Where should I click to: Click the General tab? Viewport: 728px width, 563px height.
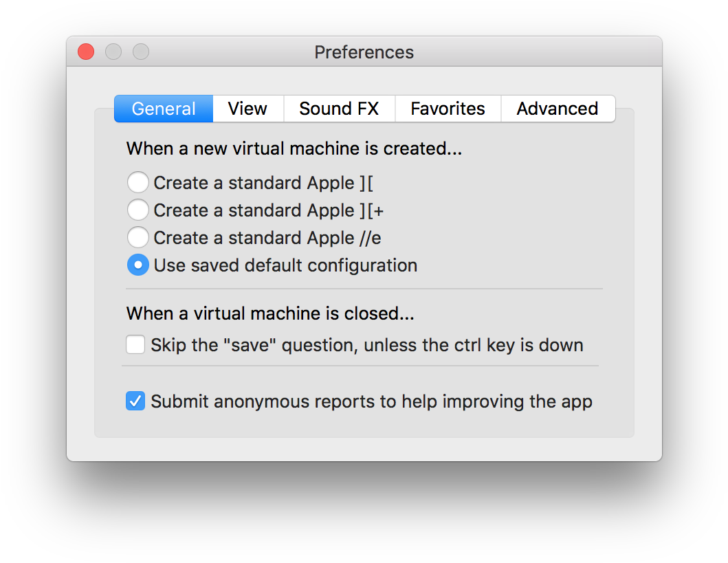point(164,109)
